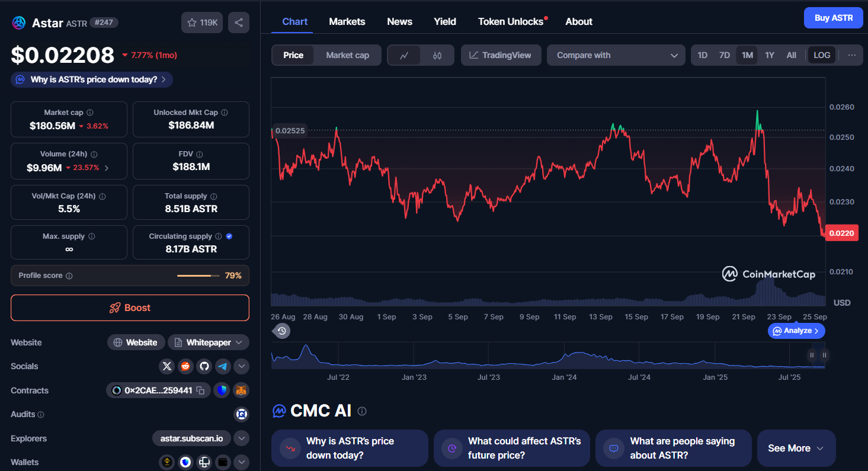Click the right handle of timeline range slider
Image resolution: width=868 pixels, height=471 pixels.
point(824,355)
